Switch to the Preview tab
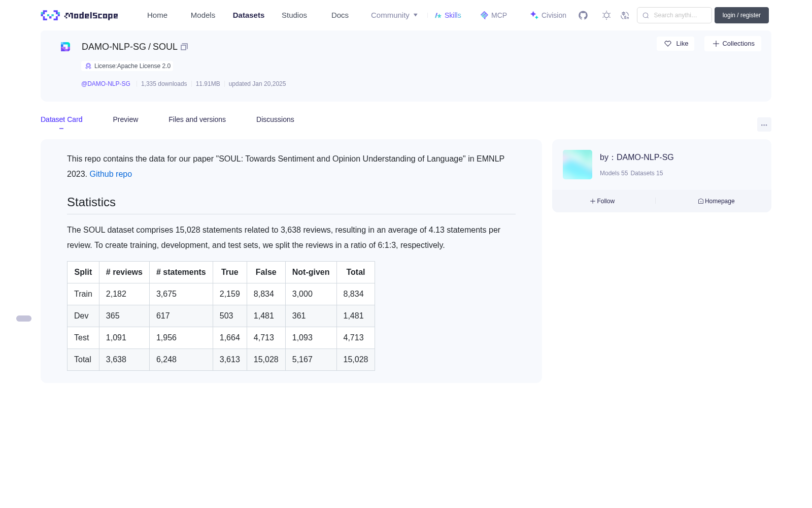The image size is (812, 508). click(125, 119)
